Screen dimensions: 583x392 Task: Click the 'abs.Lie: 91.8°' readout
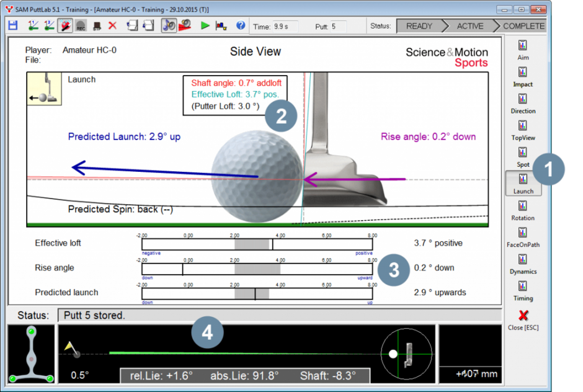244,376
